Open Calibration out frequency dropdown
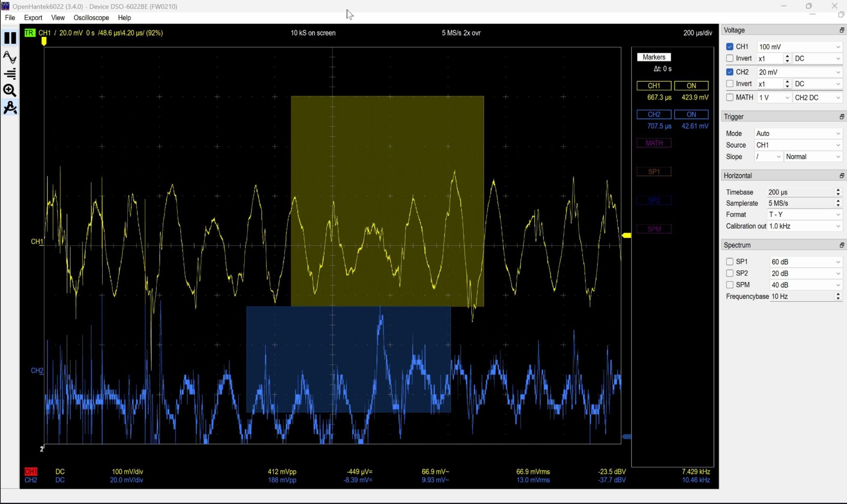Screen dimensions: 847x504 point(804,226)
